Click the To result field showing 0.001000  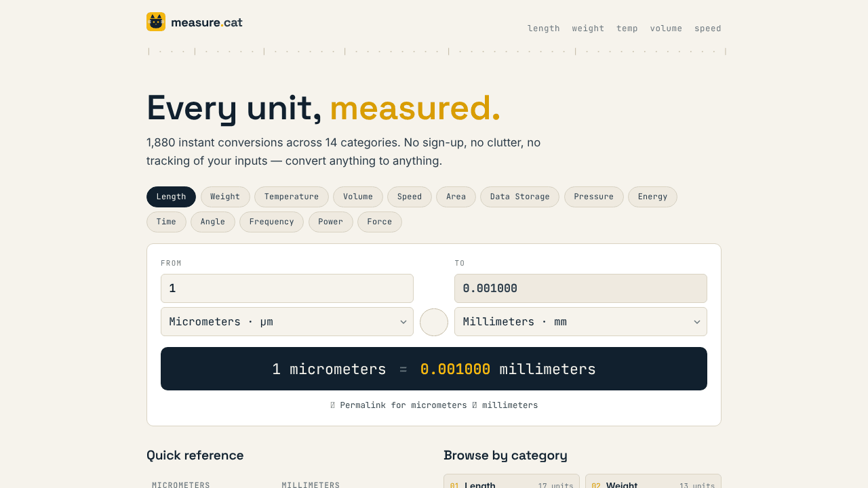(x=580, y=288)
